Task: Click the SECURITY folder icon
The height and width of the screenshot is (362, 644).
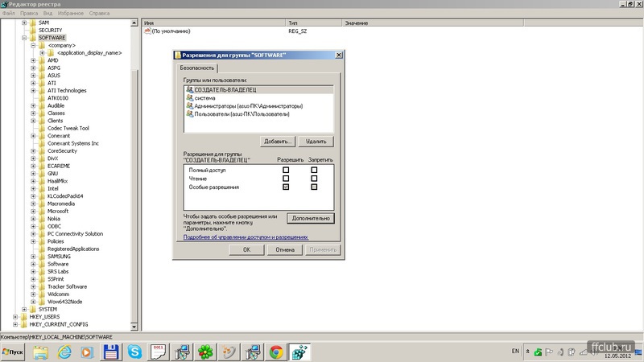Action: pos(33,30)
